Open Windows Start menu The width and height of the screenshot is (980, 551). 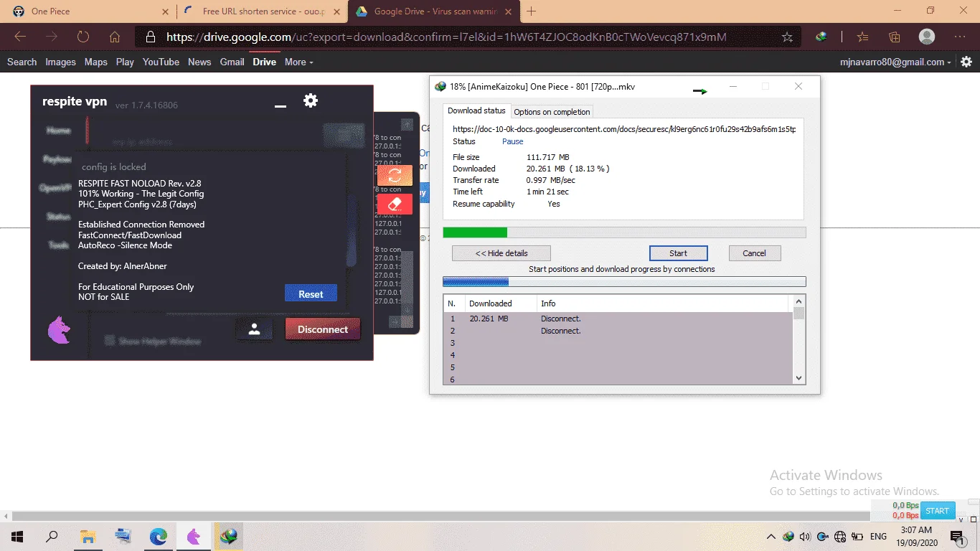point(17,536)
